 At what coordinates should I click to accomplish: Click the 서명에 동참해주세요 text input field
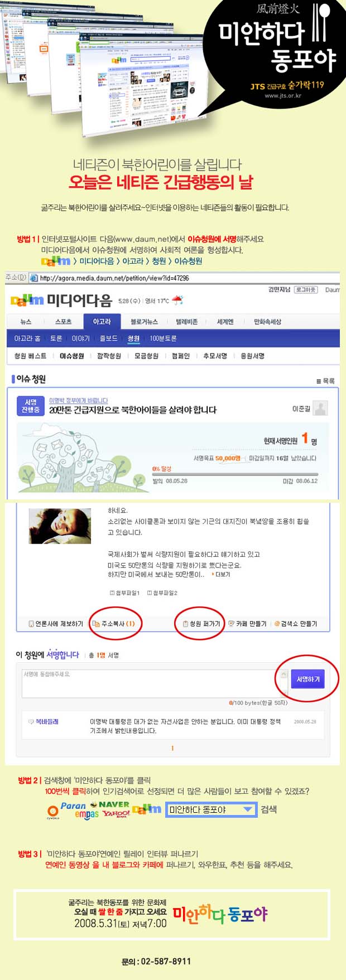pyautogui.click(x=151, y=684)
